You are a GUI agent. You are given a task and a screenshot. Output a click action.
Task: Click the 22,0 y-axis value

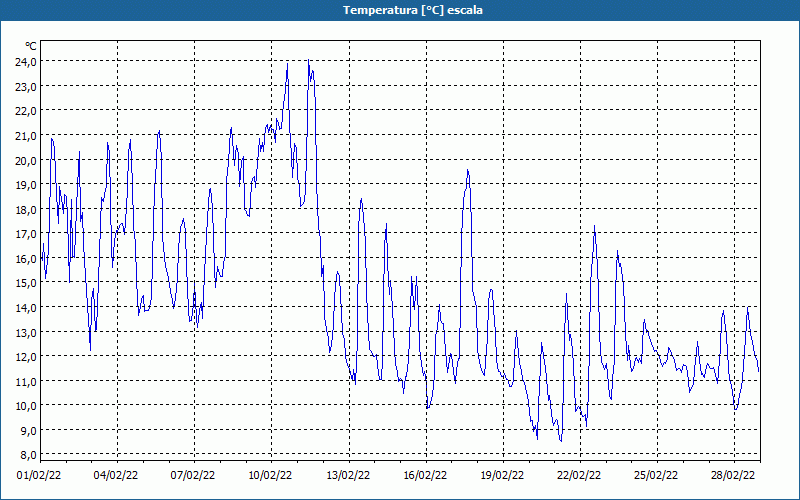coord(27,111)
